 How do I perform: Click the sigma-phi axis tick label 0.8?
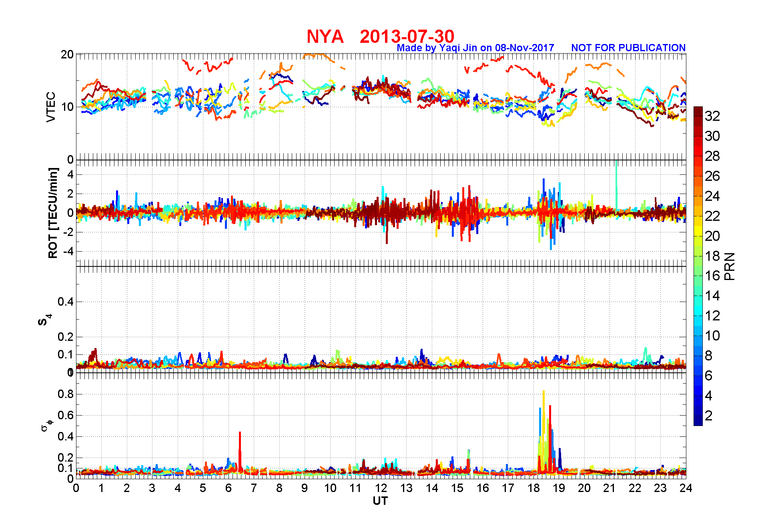click(x=66, y=394)
